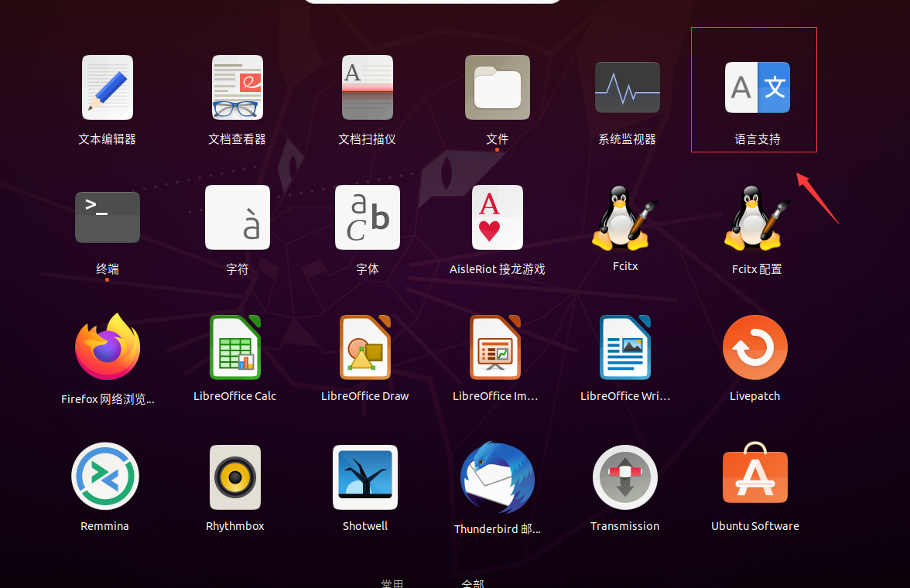Open 语言支持 language support
Viewport: 910px width, 588px height.
pos(758,87)
